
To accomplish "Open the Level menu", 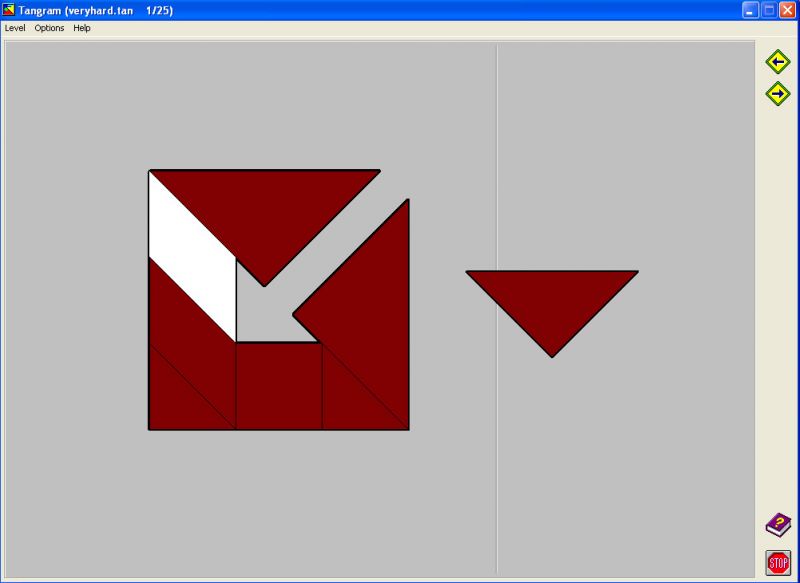I will tap(15, 28).
